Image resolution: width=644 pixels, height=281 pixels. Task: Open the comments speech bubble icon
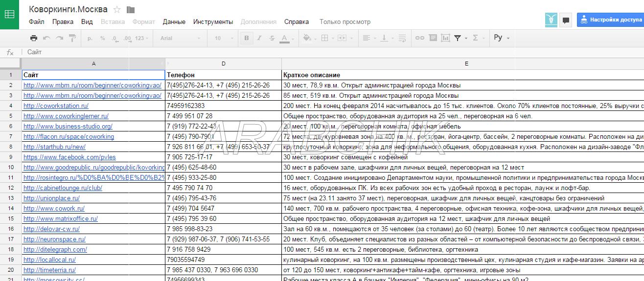566,20
